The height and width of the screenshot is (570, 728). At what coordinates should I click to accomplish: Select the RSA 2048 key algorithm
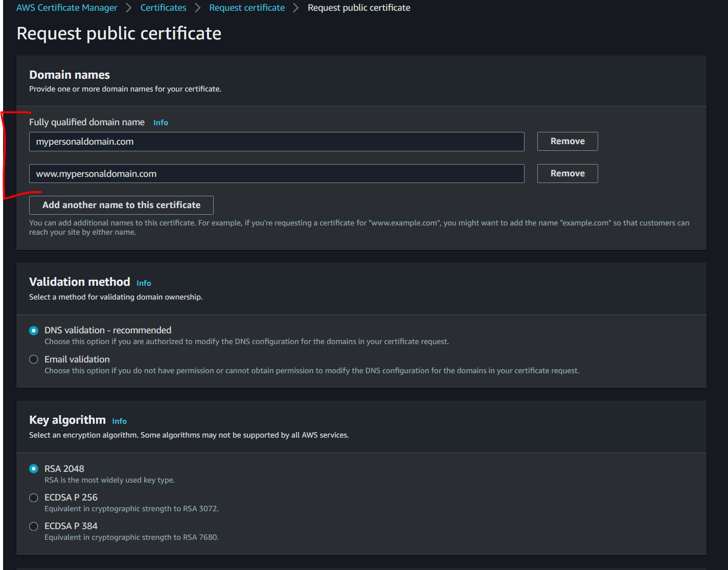pos(33,469)
